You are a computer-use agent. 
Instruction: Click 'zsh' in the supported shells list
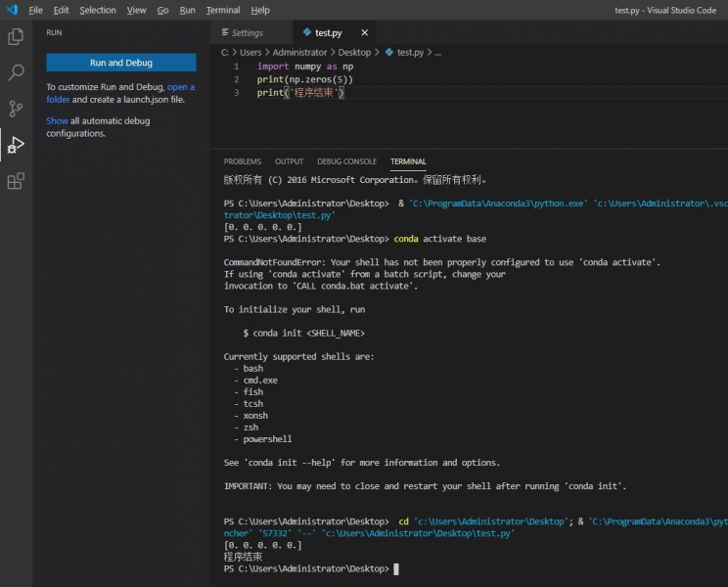(250, 428)
